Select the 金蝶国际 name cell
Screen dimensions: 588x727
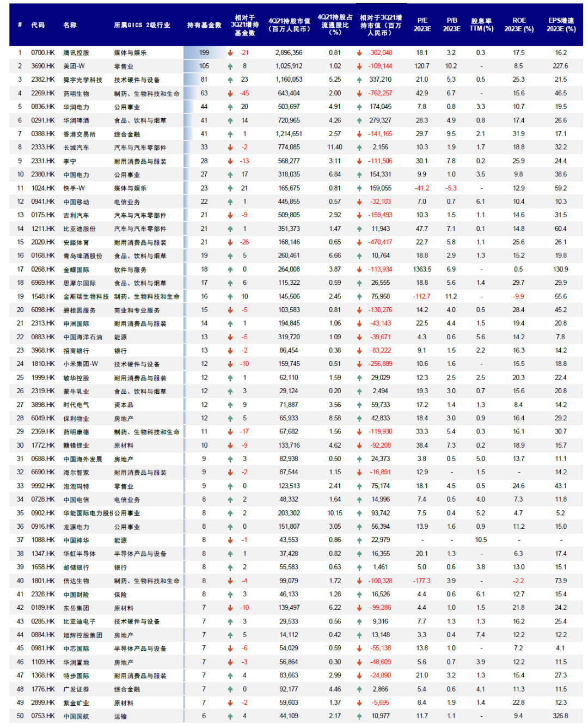click(76, 269)
